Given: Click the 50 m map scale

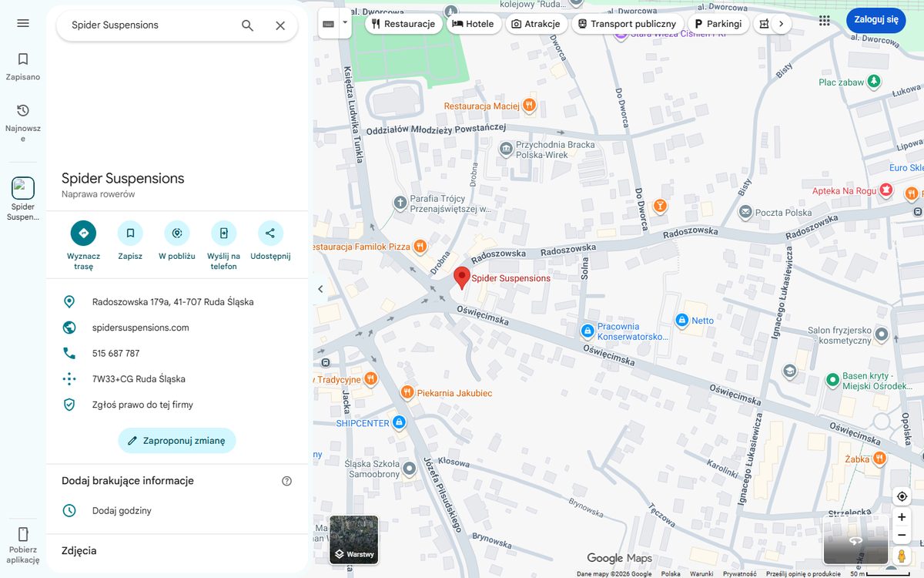Looking at the screenshot, I should [880, 573].
